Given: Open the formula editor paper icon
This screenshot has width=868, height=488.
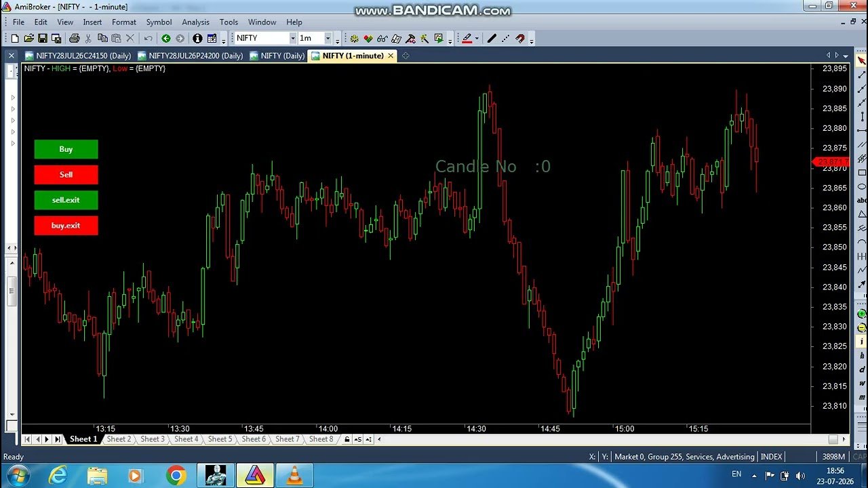Looking at the screenshot, I should [396, 39].
